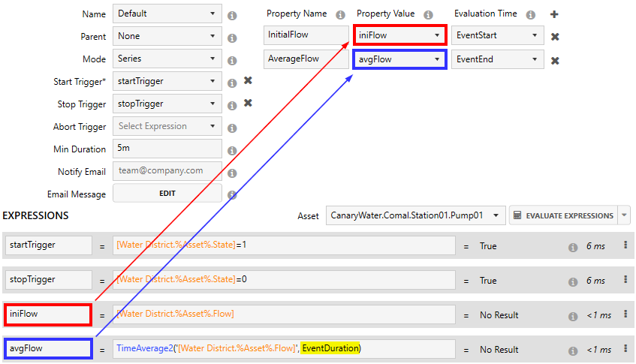Click the startTrigger expression name field
Screen dimensions: 636x364
[48, 245]
